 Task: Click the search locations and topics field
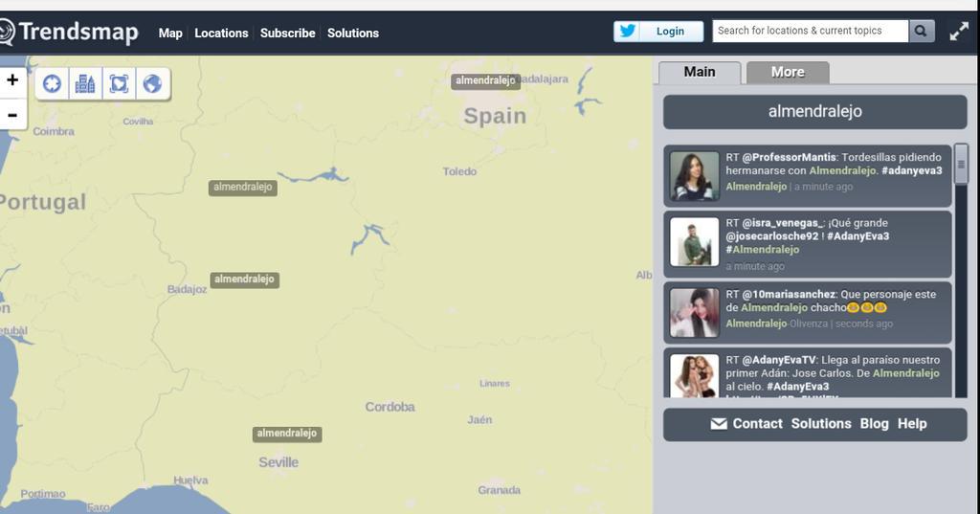pos(810,31)
